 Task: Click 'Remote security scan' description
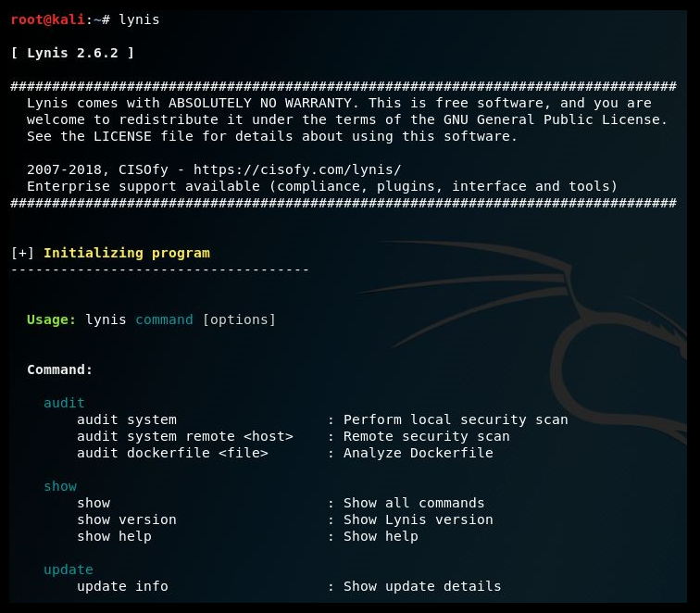coord(426,436)
